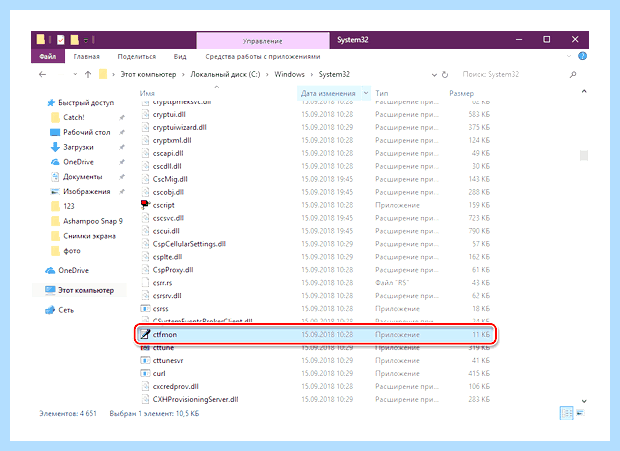This screenshot has height=451, width=620.
Task: Open Средства работы с приложениями tab
Action: click(263, 57)
